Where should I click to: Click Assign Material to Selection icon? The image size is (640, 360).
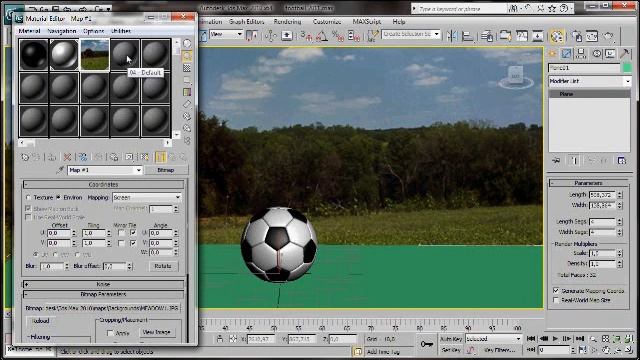pyautogui.click(x=51, y=157)
